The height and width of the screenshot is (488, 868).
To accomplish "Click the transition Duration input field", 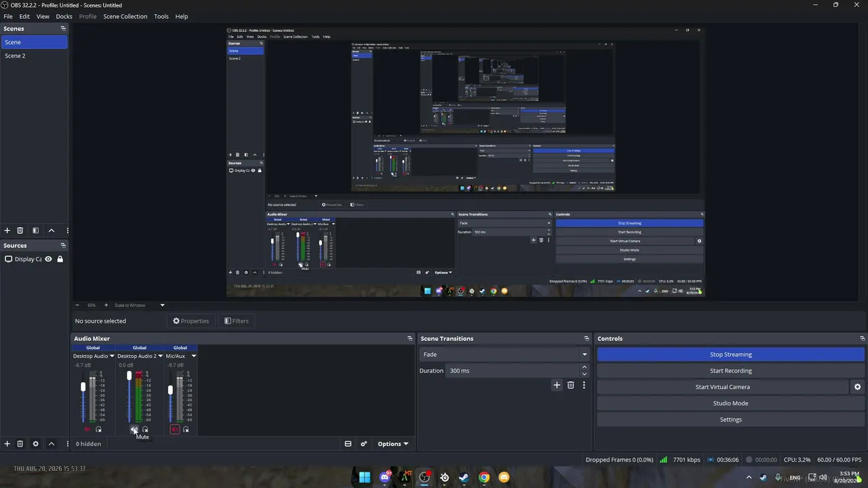I will [512, 371].
